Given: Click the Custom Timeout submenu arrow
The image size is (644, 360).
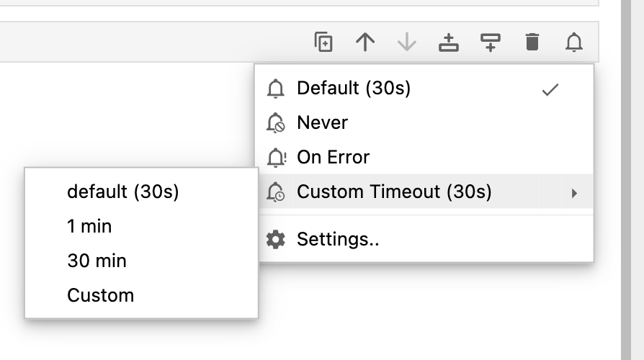Looking at the screenshot, I should point(574,192).
